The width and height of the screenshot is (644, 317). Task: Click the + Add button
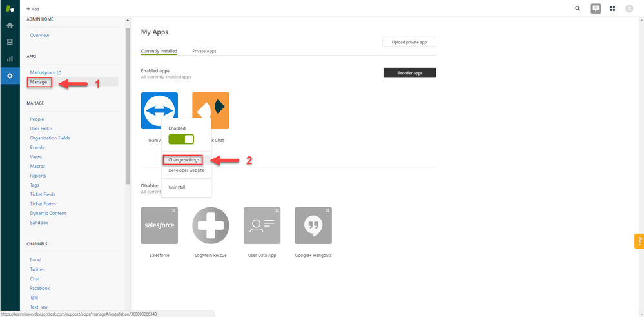33,9
